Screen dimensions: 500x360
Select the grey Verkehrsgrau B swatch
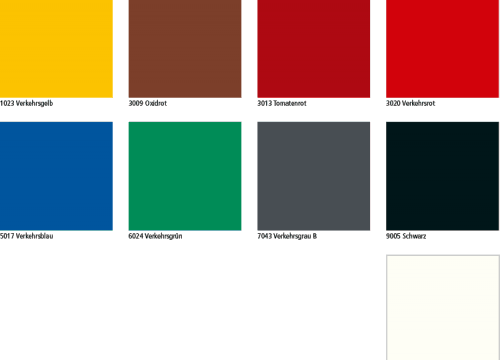click(x=314, y=176)
